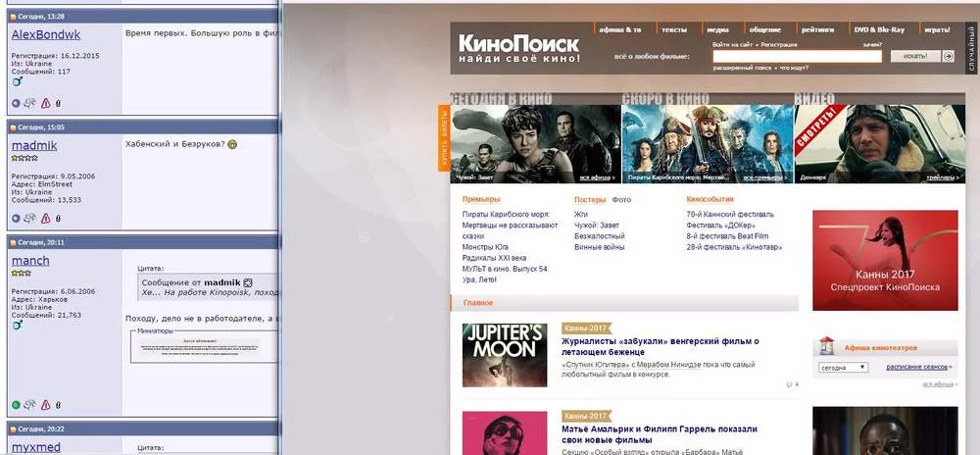Open the рейтинги menu
Screen dimensions: 980x455
pyautogui.click(x=818, y=29)
